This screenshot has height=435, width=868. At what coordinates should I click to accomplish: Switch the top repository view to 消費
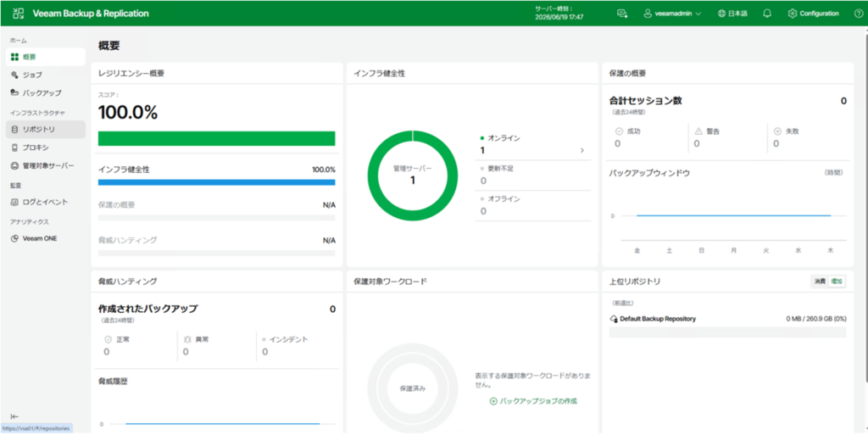coord(820,282)
